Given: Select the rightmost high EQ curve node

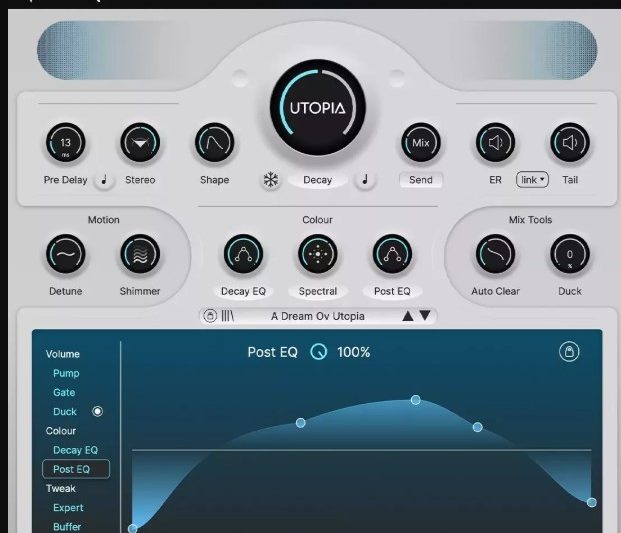Looking at the screenshot, I should [592, 503].
